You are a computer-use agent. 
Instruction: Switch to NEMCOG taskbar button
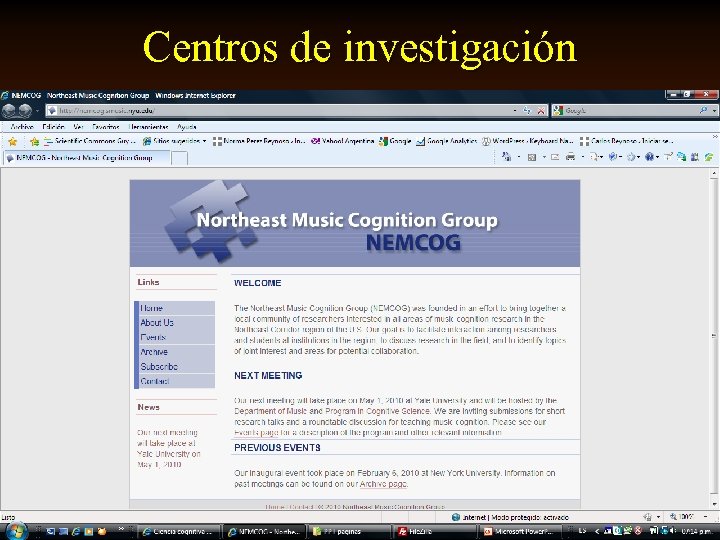pyautogui.click(x=264, y=531)
